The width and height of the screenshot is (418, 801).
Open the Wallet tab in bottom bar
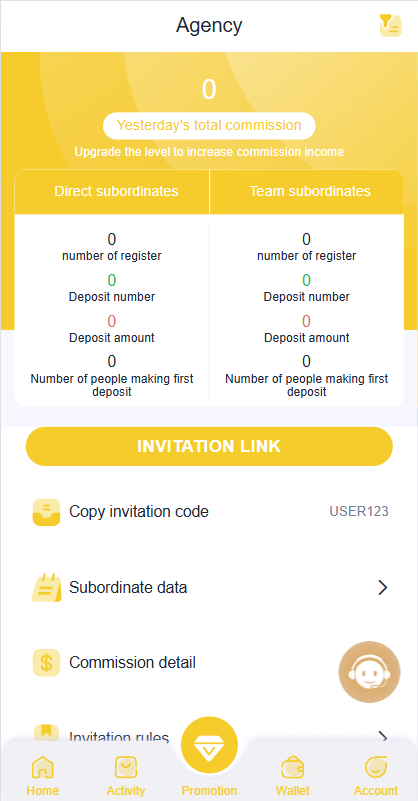point(293,776)
